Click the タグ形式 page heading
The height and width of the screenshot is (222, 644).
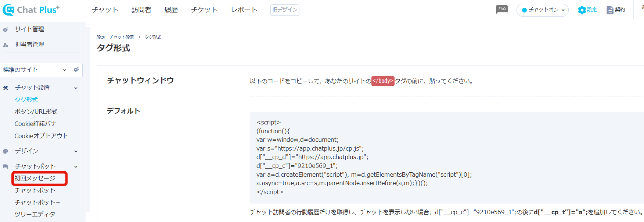pos(114,48)
